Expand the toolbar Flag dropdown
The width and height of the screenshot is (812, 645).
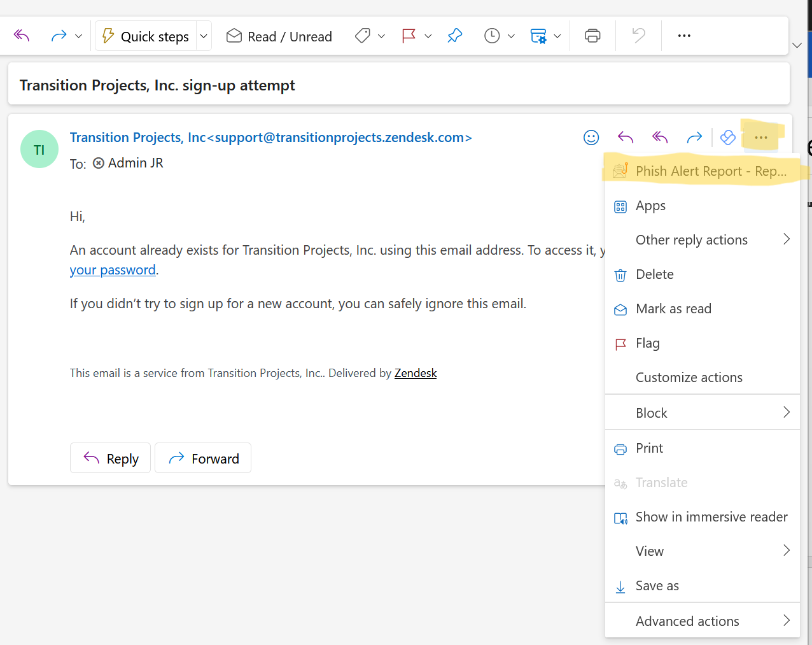coord(428,36)
